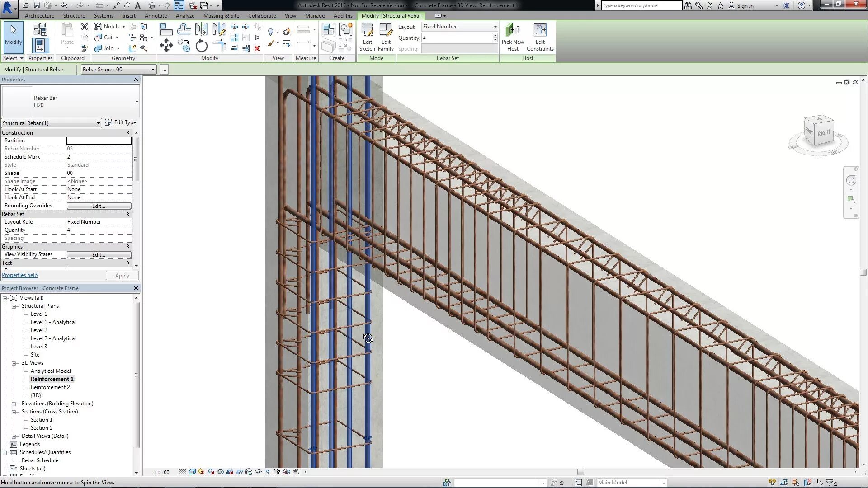This screenshot has height=488, width=868.
Task: Click Edit Family icon
Action: (386, 37)
